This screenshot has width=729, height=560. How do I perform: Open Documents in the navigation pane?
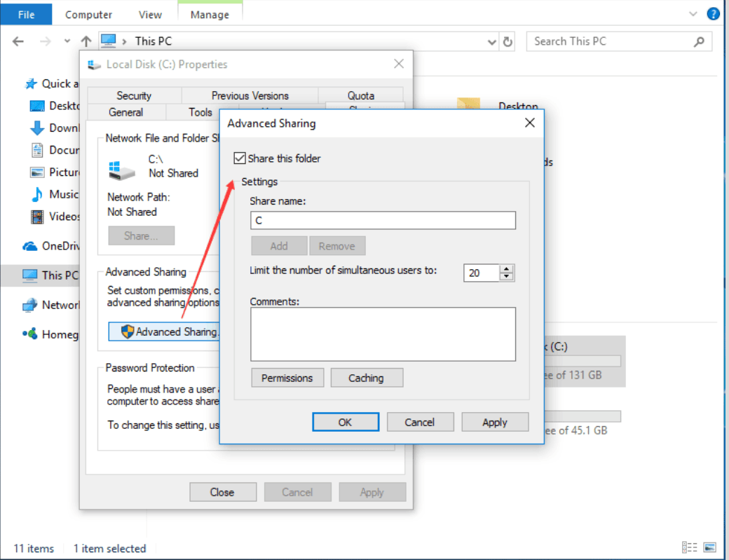pyautogui.click(x=55, y=150)
